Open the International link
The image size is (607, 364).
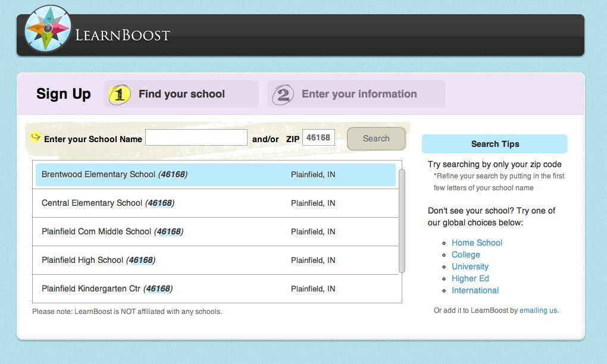[475, 290]
